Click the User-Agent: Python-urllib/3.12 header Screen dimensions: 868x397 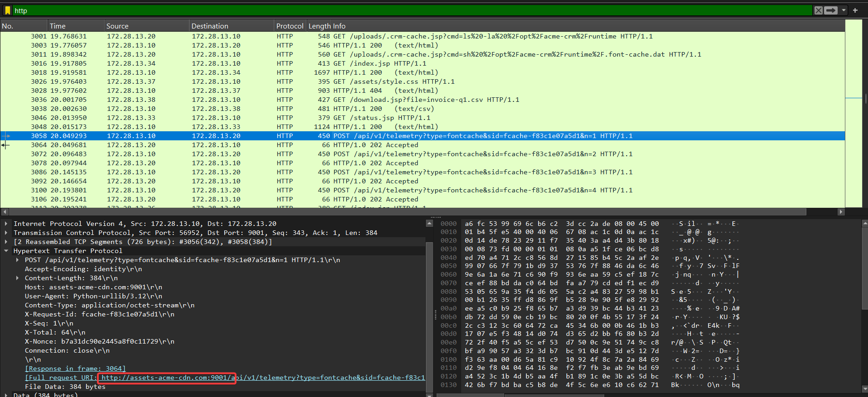[x=93, y=296]
